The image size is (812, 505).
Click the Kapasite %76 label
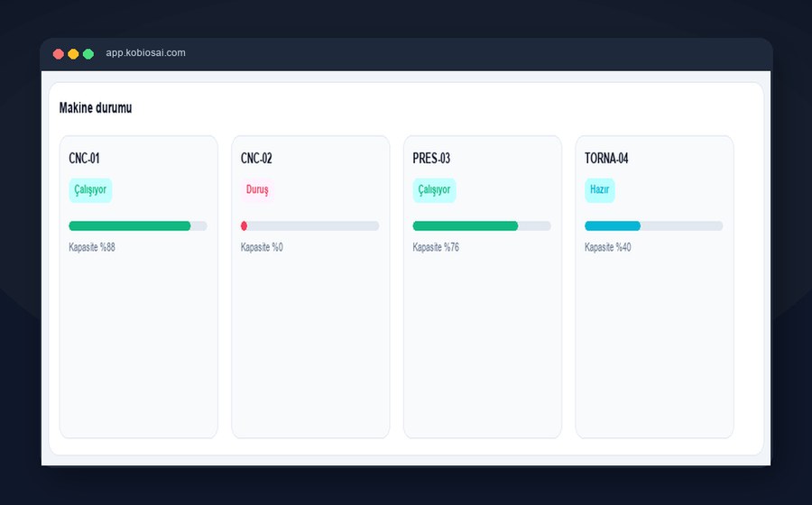(436, 247)
